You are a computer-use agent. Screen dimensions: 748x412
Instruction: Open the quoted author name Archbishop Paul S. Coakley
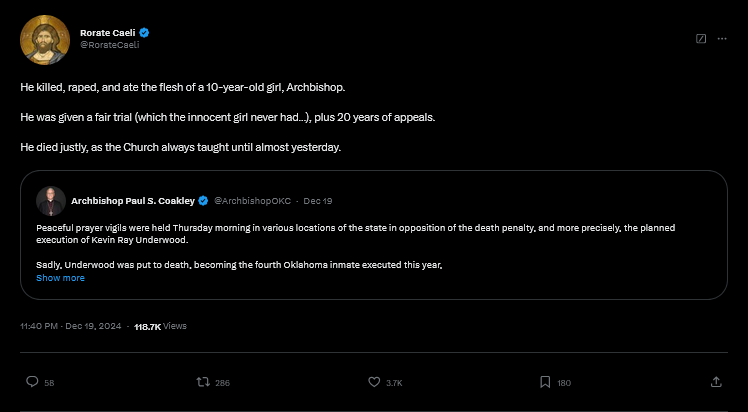point(133,199)
